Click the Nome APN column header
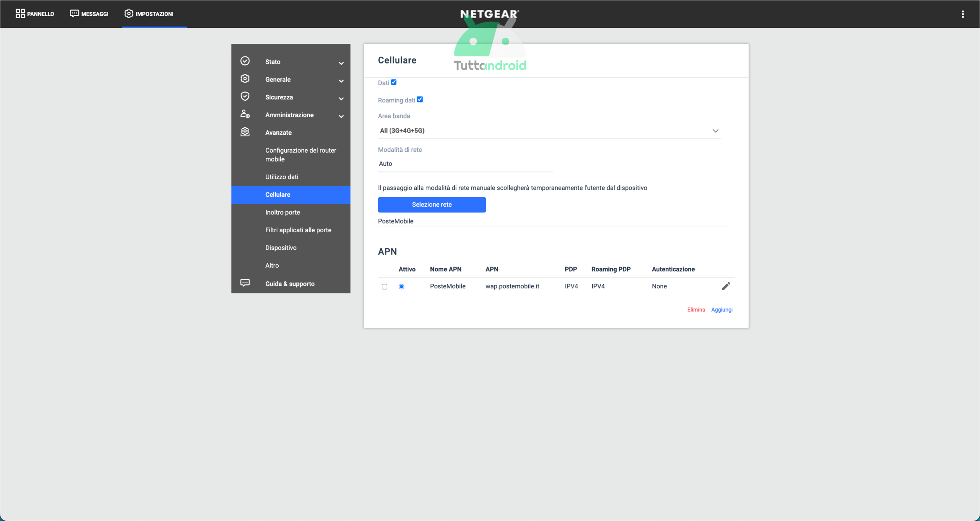Image resolution: width=980 pixels, height=521 pixels. [x=445, y=269]
